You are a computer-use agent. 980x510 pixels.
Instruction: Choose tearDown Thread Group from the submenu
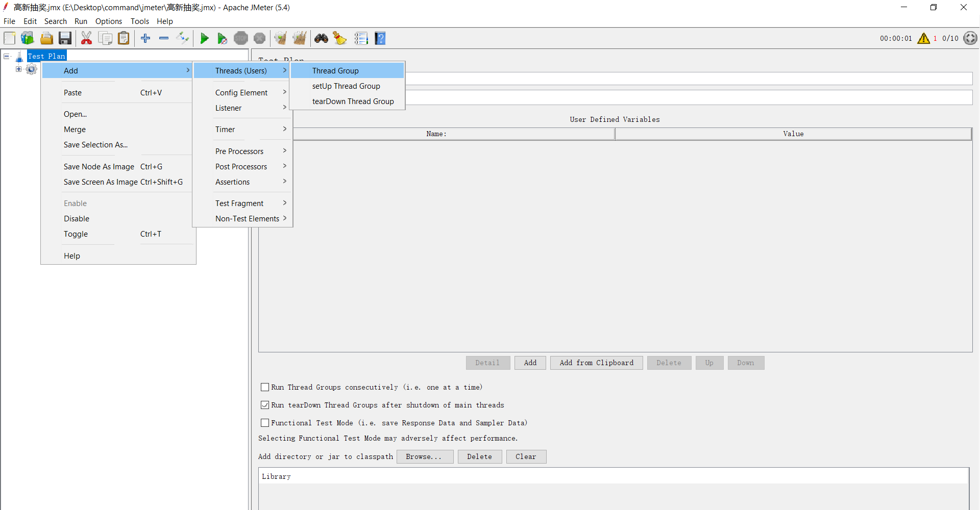[x=347, y=101]
